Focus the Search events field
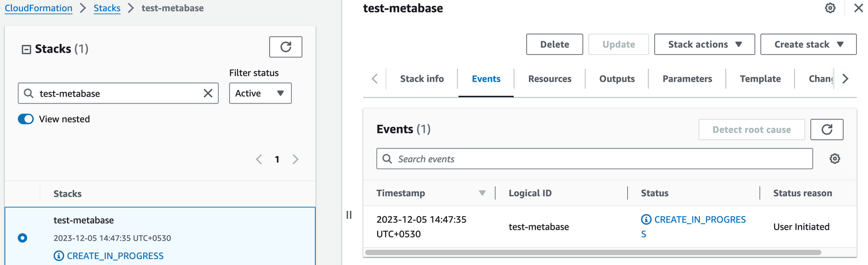 [595, 159]
